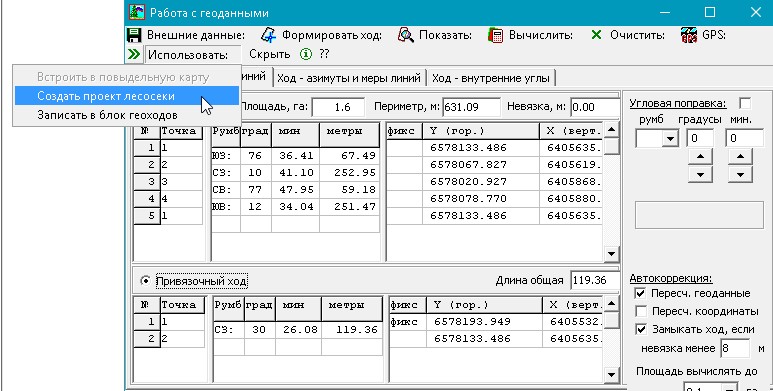Click the cell 6578193.949
773x391 pixels.
pos(484,322)
